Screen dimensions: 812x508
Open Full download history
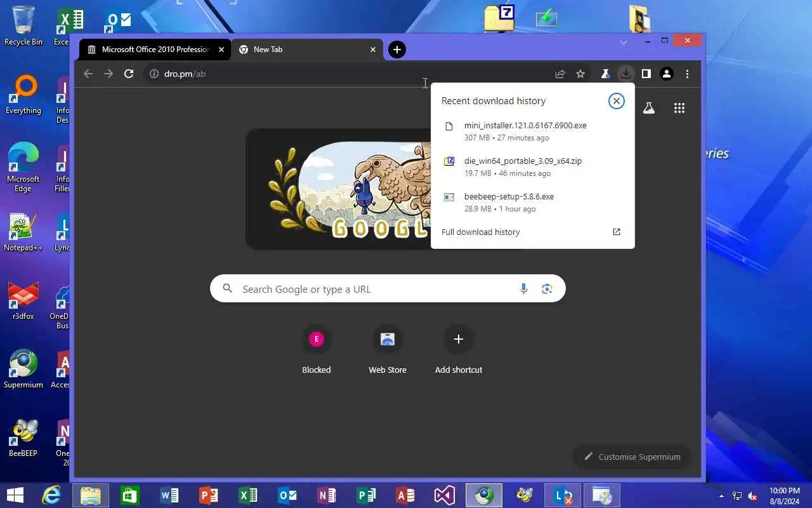(x=532, y=232)
